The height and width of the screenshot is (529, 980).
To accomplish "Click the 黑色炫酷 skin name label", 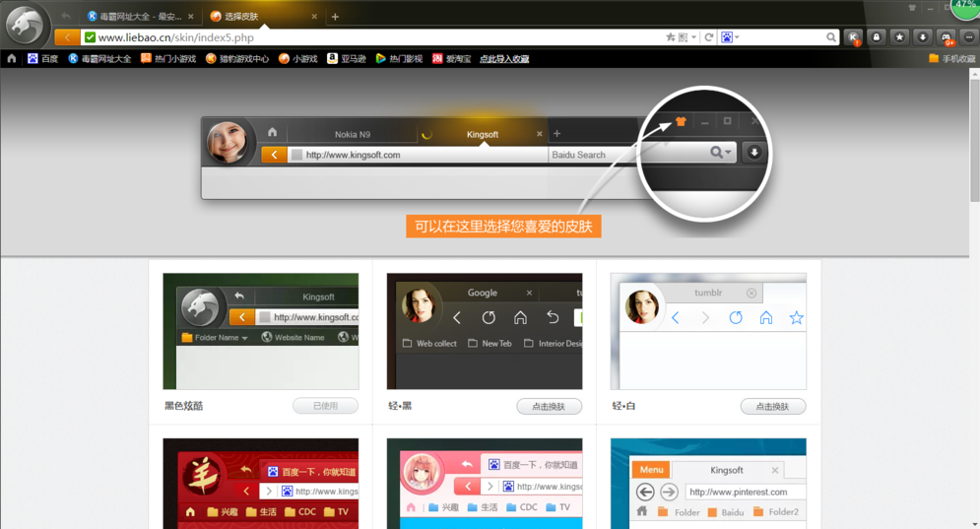I will (x=184, y=406).
